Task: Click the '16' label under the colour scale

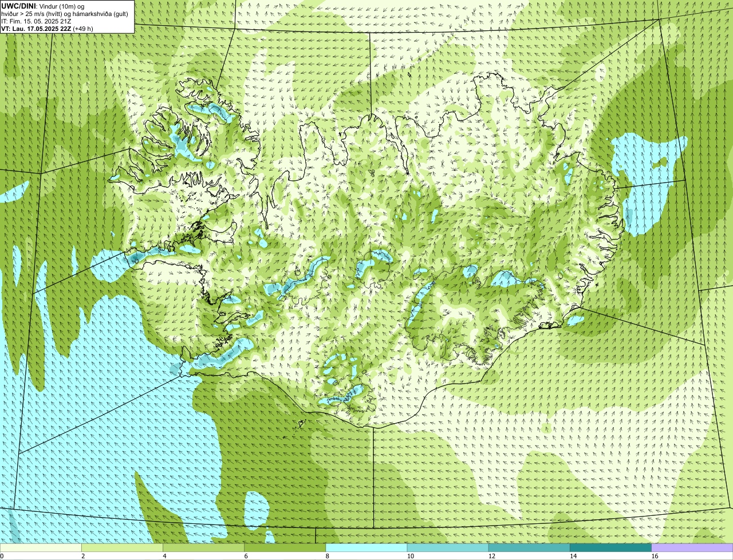Action: click(x=655, y=556)
